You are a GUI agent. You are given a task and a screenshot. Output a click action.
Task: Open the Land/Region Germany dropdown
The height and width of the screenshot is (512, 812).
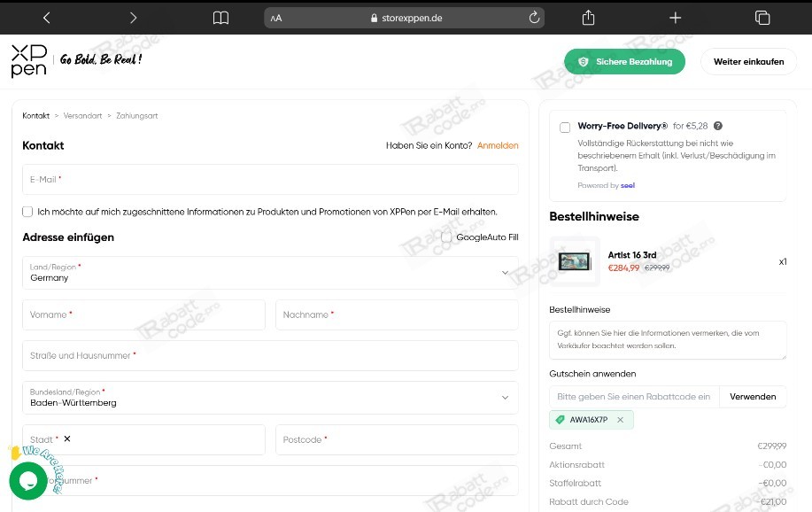[x=270, y=273]
